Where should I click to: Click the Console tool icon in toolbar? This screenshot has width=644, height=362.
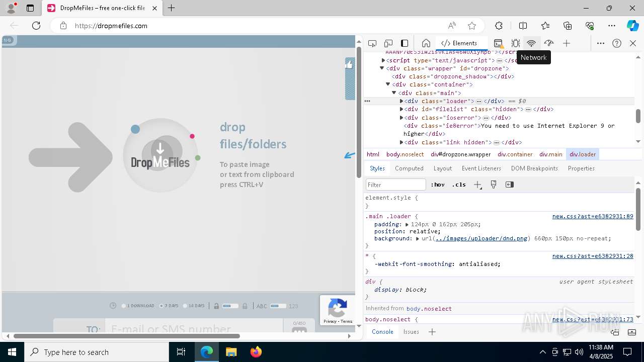pyautogui.click(x=498, y=43)
